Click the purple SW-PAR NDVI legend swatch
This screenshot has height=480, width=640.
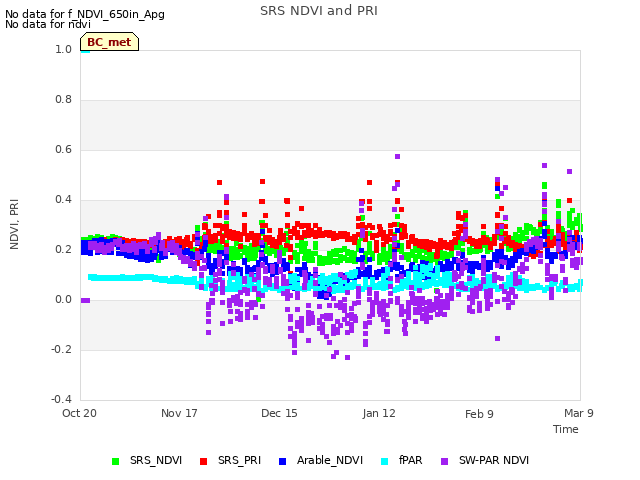(444, 461)
